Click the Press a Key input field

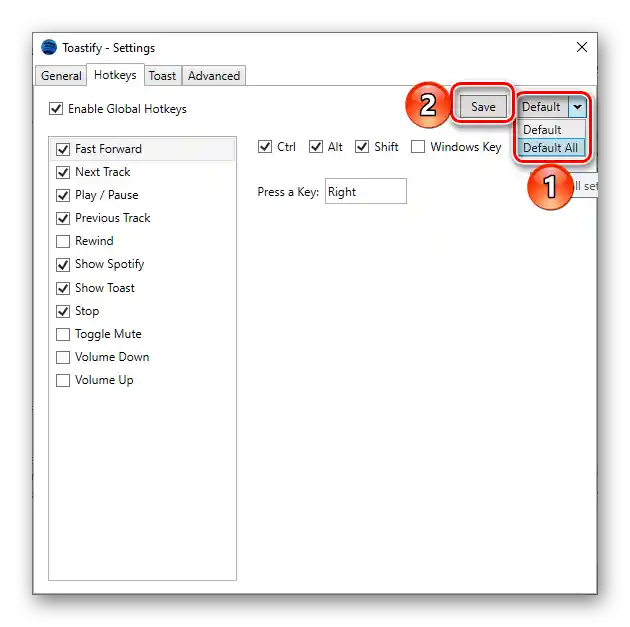(366, 192)
